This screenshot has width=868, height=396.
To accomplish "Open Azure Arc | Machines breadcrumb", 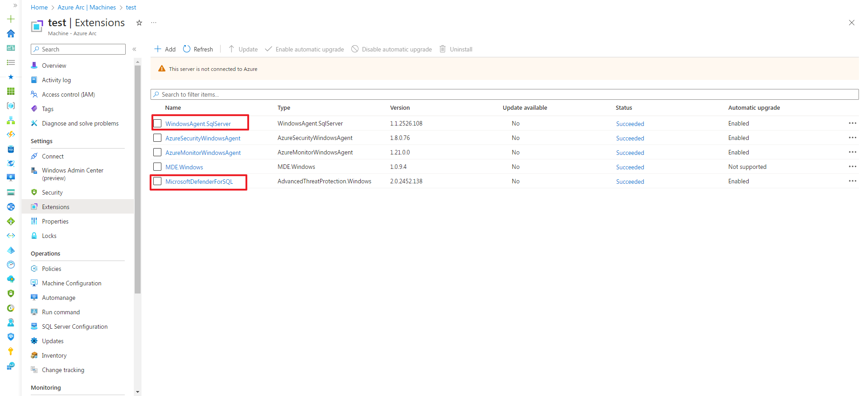I will [x=87, y=7].
